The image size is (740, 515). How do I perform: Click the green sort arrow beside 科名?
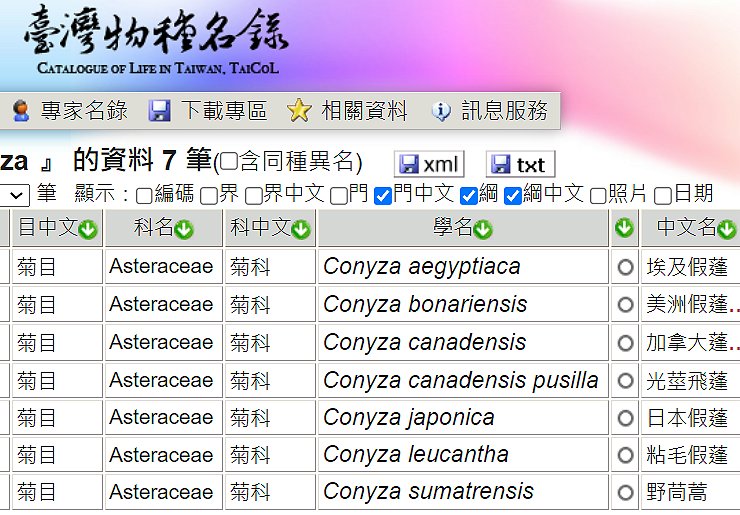click(x=184, y=230)
